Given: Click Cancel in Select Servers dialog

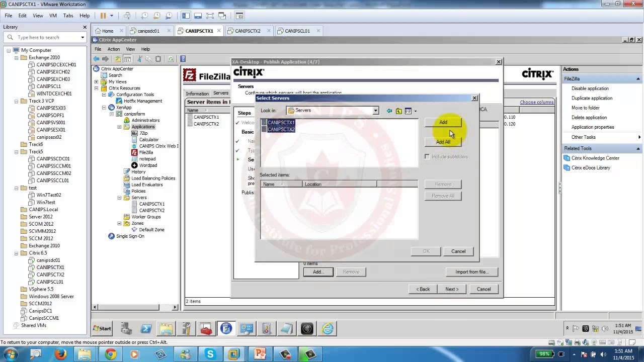Looking at the screenshot, I should [458, 251].
